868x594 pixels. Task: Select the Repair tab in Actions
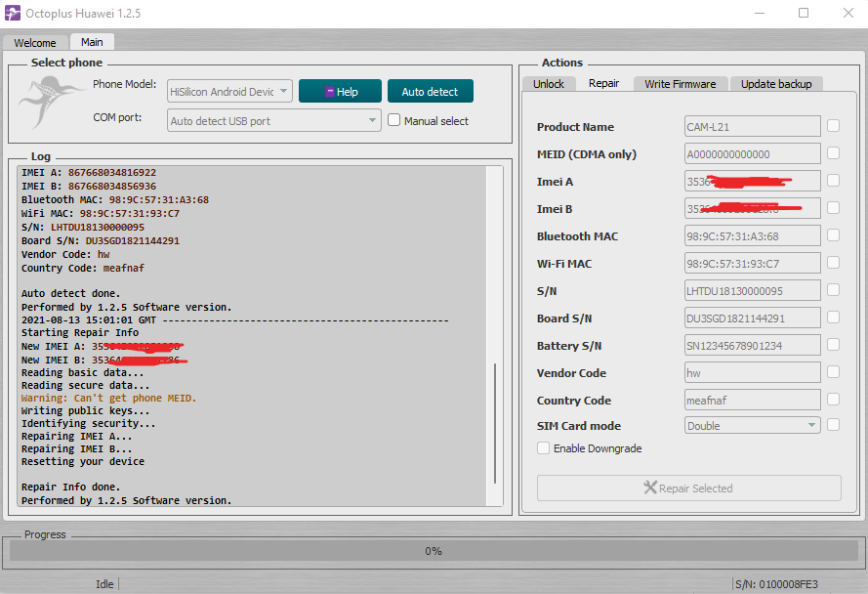pos(604,83)
